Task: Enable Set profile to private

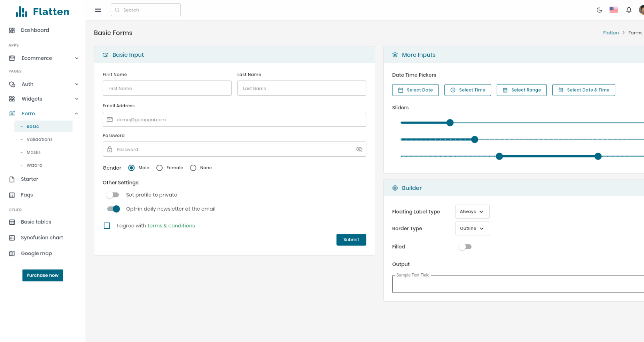Action: (113, 194)
